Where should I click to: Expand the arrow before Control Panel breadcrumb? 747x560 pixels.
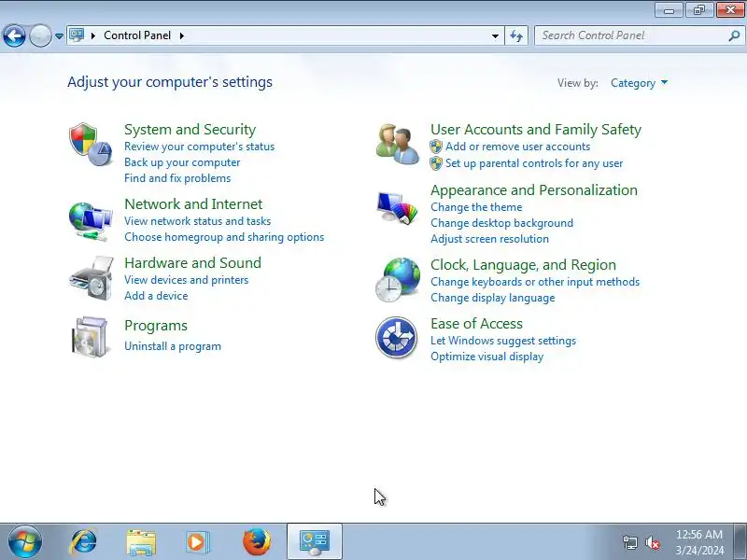92,35
